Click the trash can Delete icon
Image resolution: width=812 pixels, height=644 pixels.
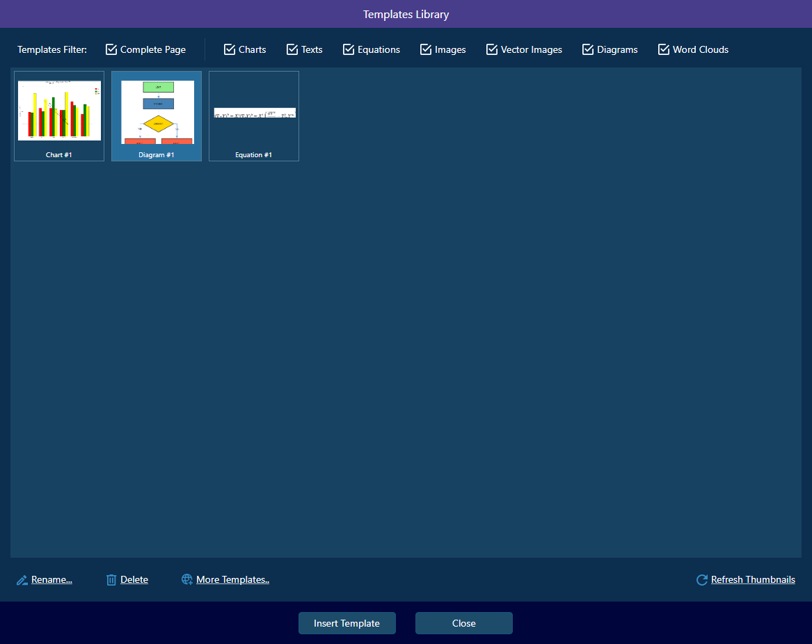[111, 580]
